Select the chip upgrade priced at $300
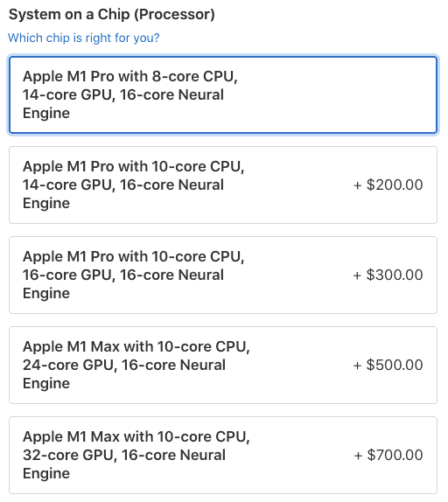The image size is (448, 502). tap(223, 275)
